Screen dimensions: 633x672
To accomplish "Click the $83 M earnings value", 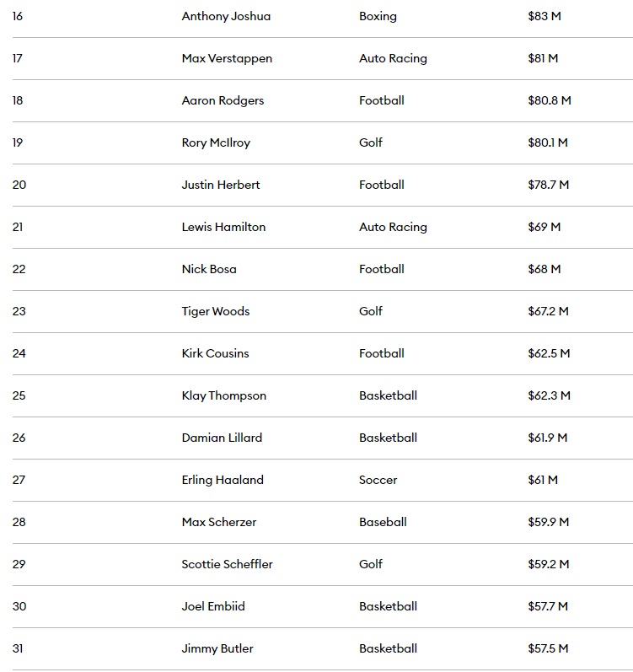I will 544,16.
